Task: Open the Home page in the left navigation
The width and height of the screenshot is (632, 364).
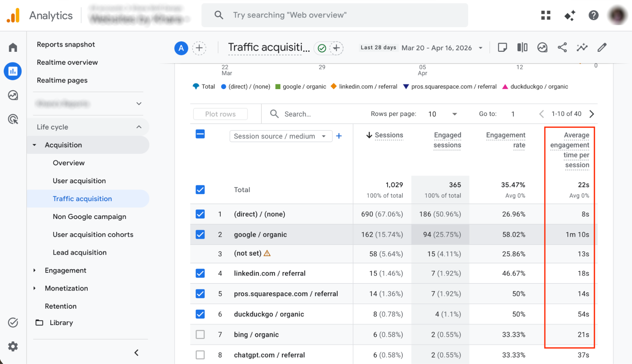Action: tap(13, 47)
